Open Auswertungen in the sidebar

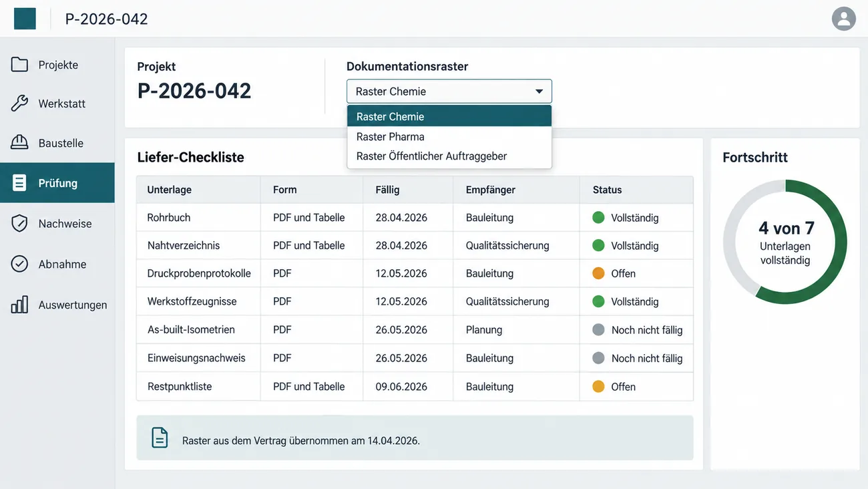pos(57,305)
